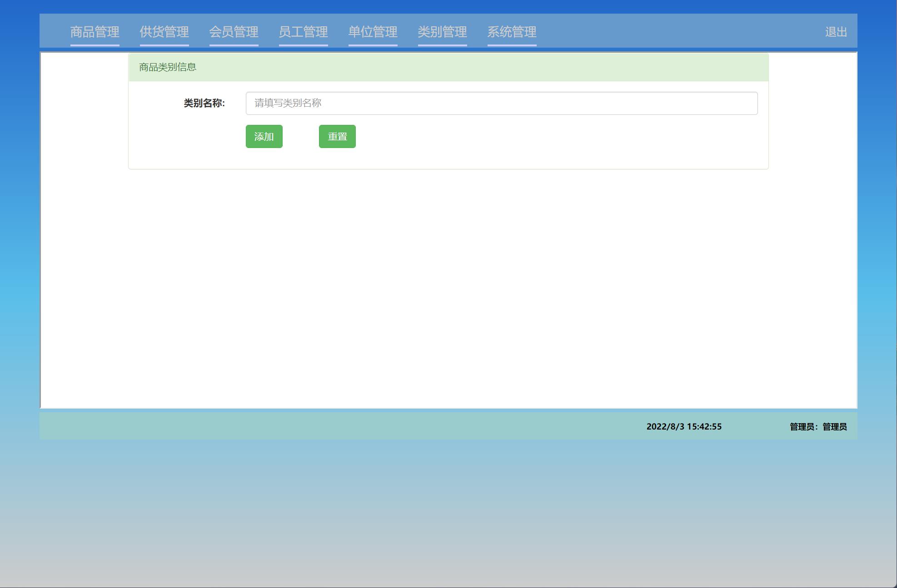
Task: Open the 员工管理 management page
Action: (x=304, y=32)
